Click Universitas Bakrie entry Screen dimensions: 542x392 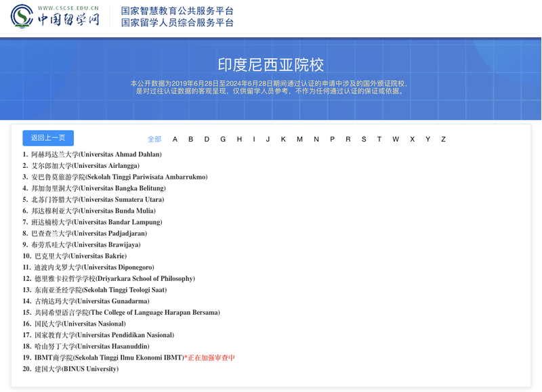[81, 256]
